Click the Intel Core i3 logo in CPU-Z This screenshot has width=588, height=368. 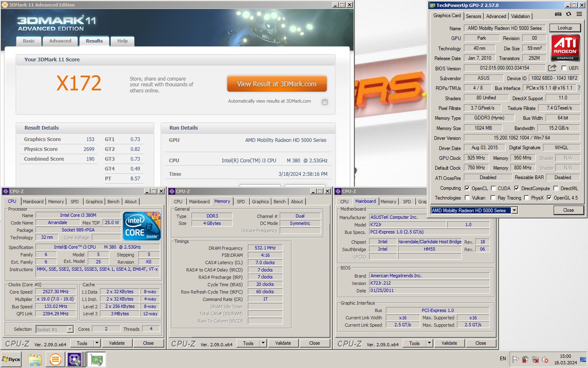coord(142,226)
